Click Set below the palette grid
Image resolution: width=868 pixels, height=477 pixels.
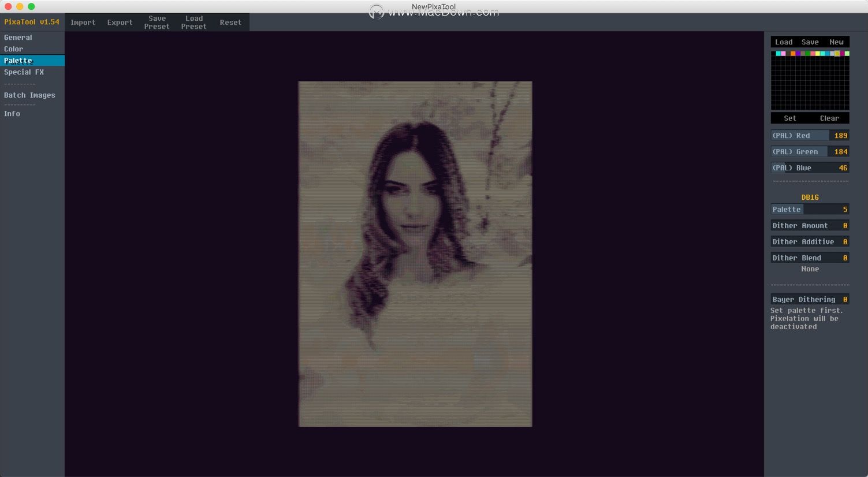pos(790,118)
